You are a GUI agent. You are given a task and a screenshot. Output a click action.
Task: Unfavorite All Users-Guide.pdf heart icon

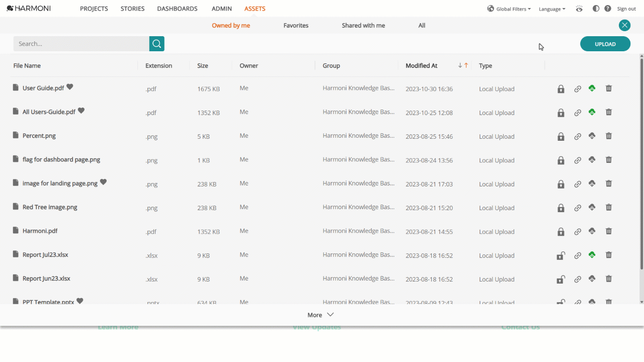pyautogui.click(x=81, y=111)
